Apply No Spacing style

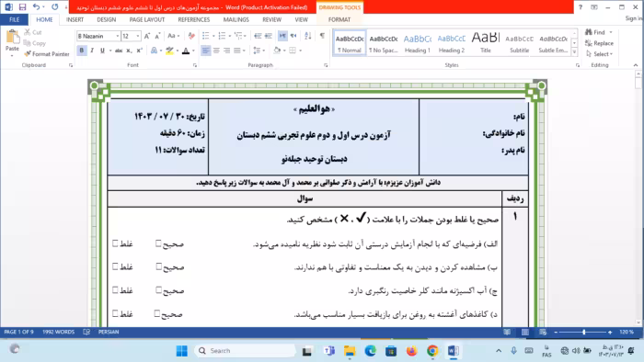tap(384, 43)
